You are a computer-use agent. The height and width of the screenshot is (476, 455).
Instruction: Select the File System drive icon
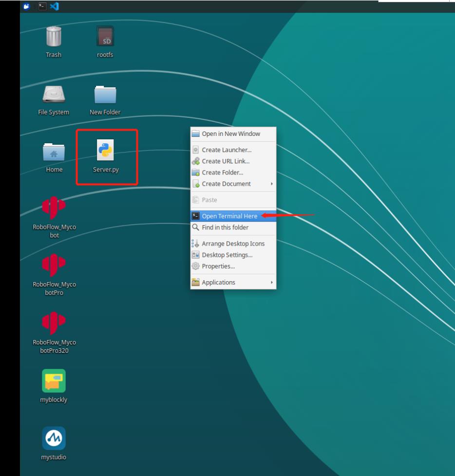[54, 94]
